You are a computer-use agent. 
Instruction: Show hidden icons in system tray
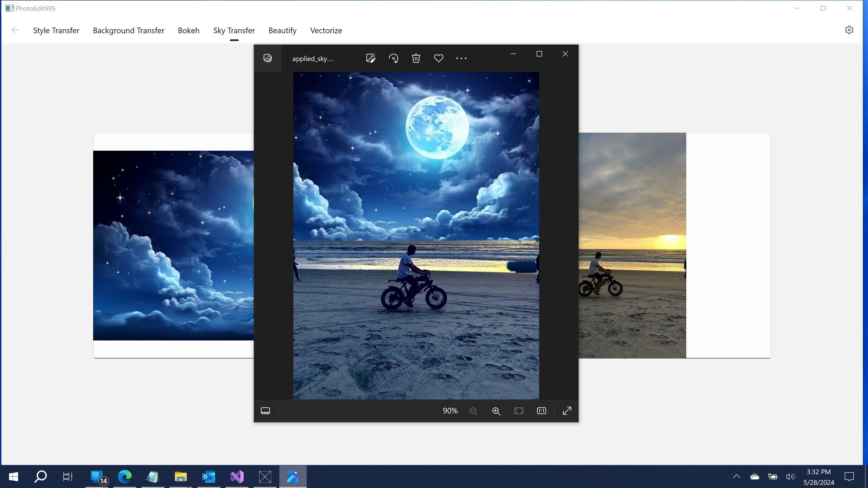(x=737, y=476)
